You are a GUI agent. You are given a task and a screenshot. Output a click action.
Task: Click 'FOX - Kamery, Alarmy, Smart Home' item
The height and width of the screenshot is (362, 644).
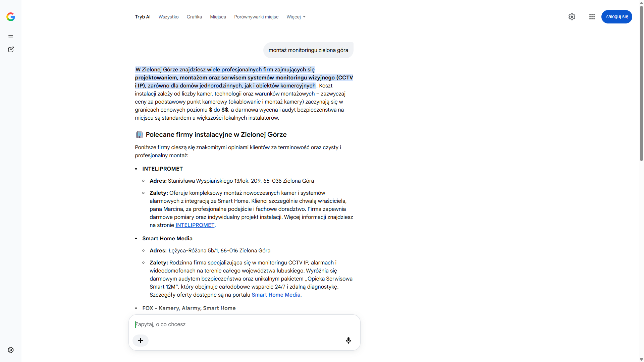click(189, 308)
